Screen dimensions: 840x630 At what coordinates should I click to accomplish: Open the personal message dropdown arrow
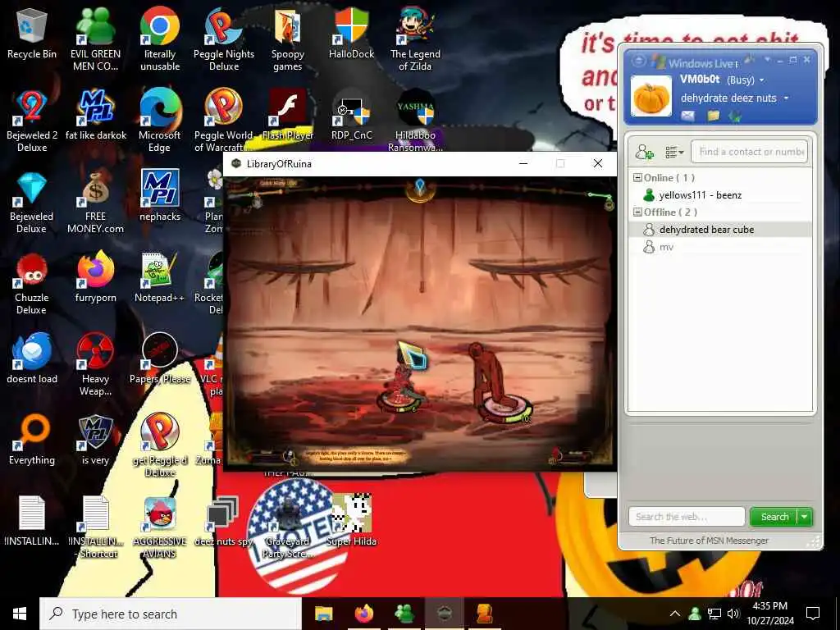pos(787,98)
